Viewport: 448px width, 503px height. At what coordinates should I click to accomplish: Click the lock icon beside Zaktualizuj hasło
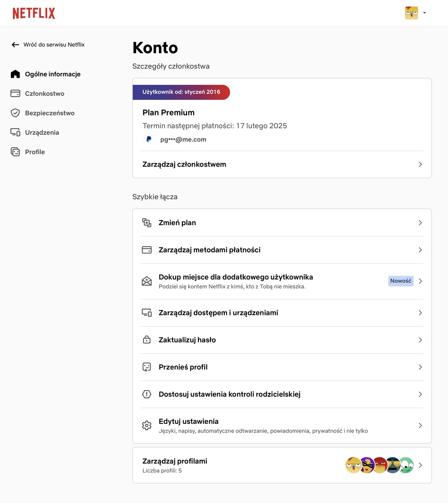[x=147, y=340]
